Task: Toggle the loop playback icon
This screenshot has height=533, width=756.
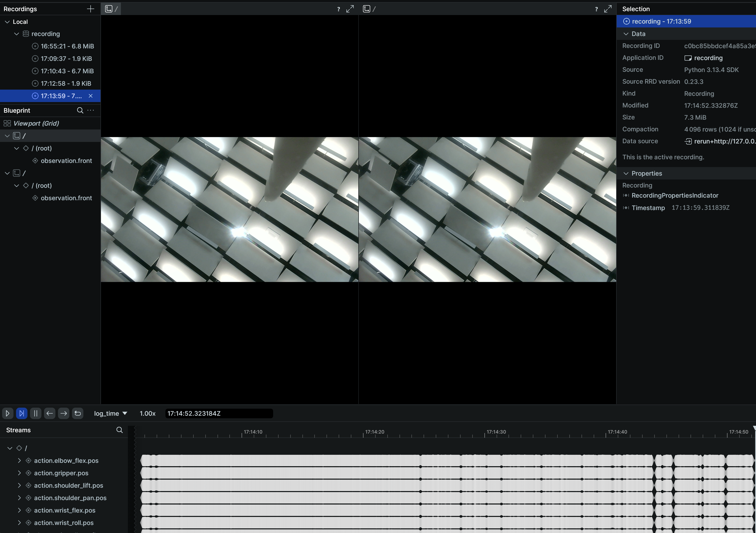Action: [78, 413]
